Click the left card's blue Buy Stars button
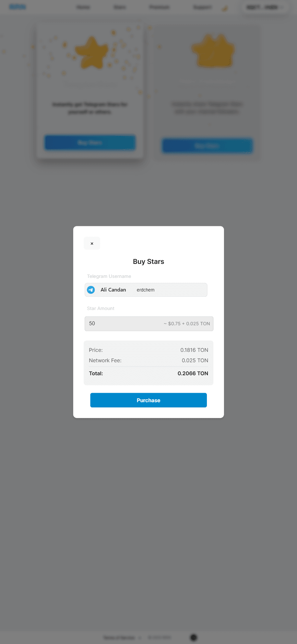297x644 pixels. [x=90, y=142]
